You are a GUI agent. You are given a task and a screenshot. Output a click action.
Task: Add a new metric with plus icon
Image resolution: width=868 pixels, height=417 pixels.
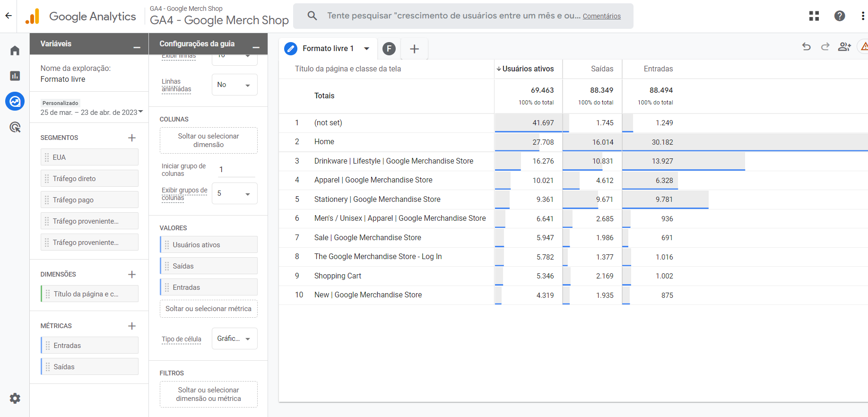(132, 326)
